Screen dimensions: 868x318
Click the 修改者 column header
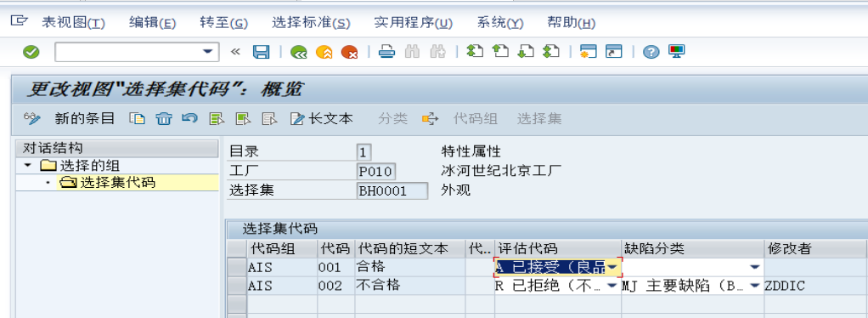tap(815, 249)
